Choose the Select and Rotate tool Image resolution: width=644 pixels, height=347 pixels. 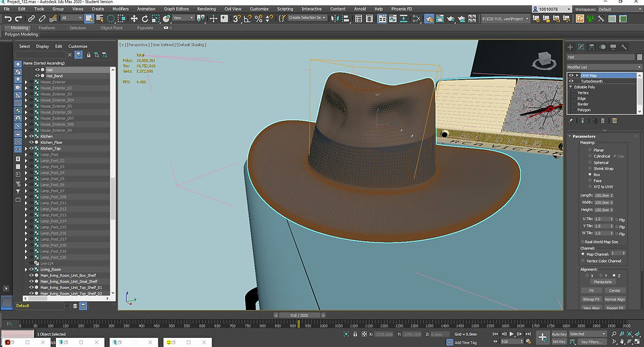145,18
